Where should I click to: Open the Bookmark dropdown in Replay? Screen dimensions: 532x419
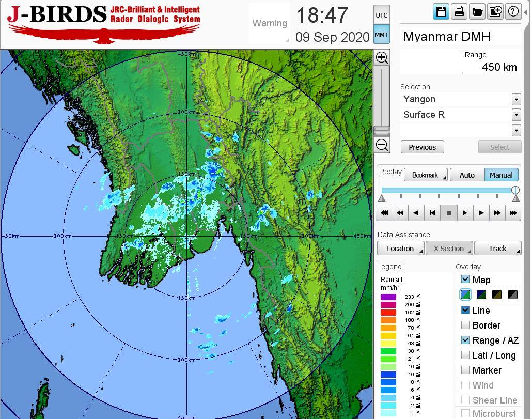click(x=426, y=175)
